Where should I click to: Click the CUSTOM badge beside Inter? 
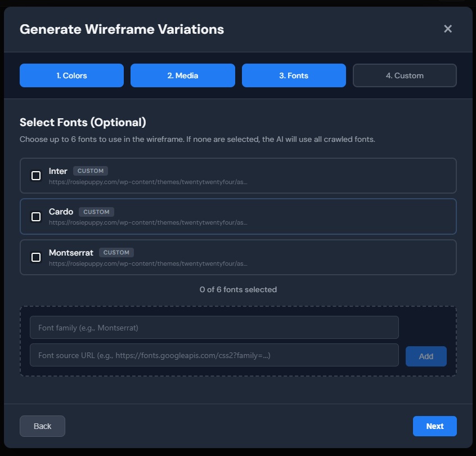[x=90, y=171]
